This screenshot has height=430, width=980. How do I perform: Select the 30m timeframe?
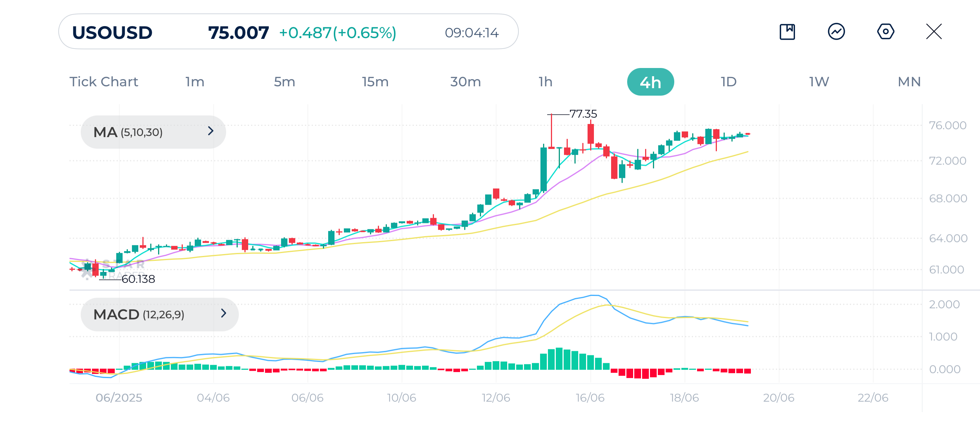[x=465, y=82]
